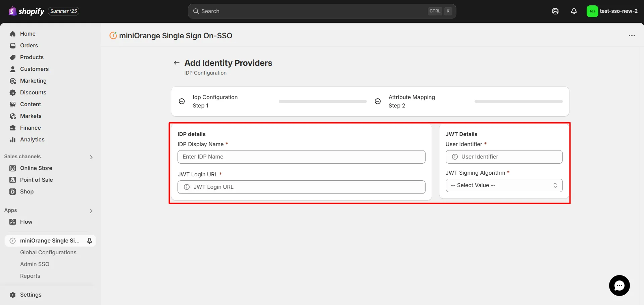Open the test-sso-new-2 account menu
Image resolution: width=644 pixels, height=305 pixels.
pos(612,11)
